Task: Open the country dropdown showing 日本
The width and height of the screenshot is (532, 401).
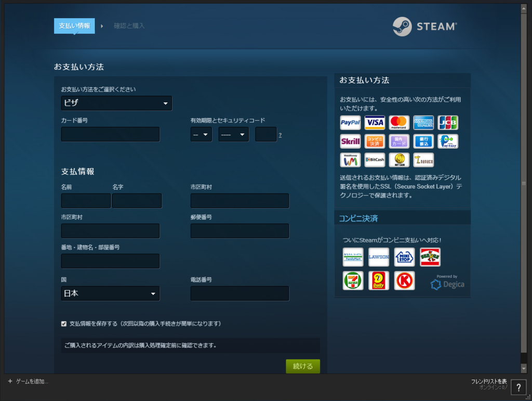Action: tap(110, 293)
